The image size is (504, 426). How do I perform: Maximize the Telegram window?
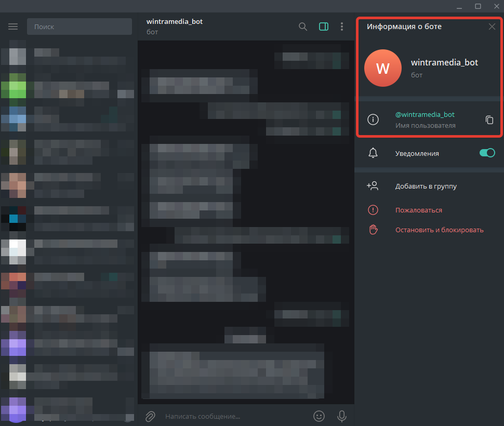tap(478, 6)
